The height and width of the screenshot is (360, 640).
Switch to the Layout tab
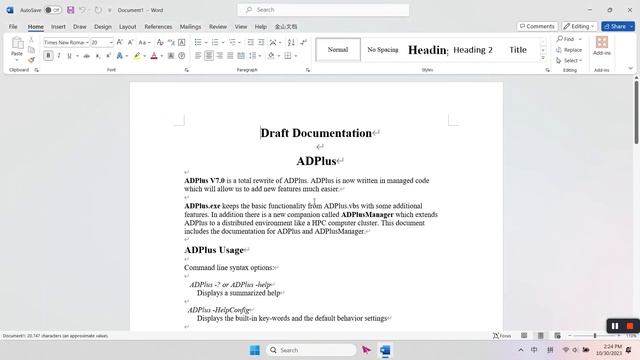click(127, 27)
